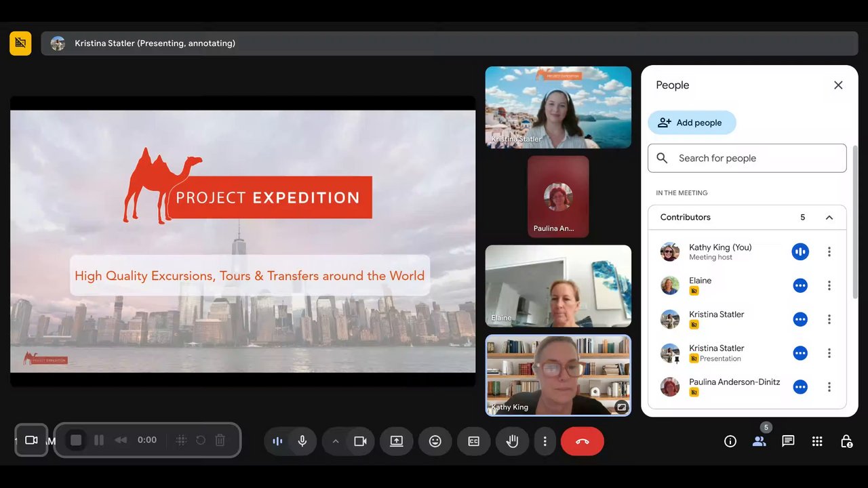Select Paulina An... participant tile
The height and width of the screenshot is (488, 868).
click(x=558, y=197)
